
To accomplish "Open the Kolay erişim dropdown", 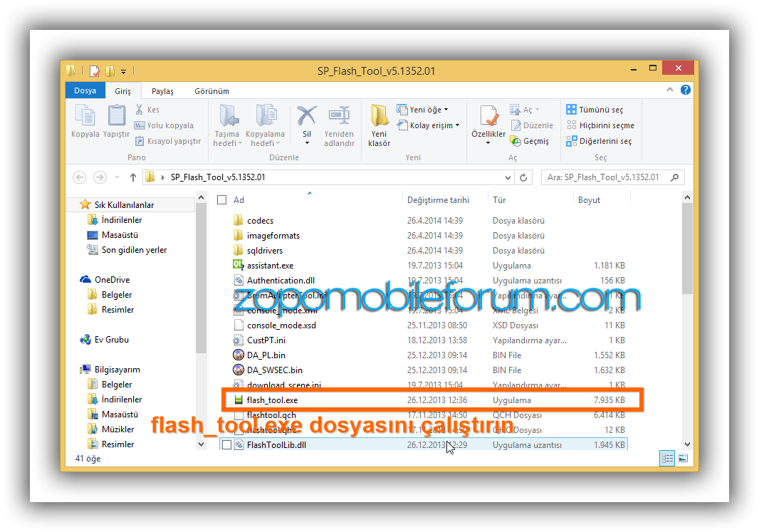I will point(434,125).
